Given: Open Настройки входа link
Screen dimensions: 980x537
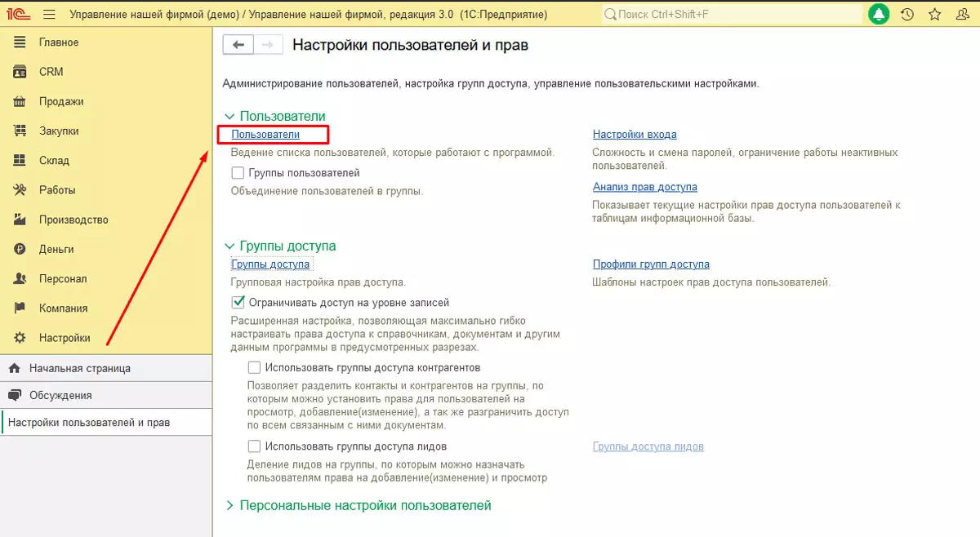Looking at the screenshot, I should [x=635, y=135].
